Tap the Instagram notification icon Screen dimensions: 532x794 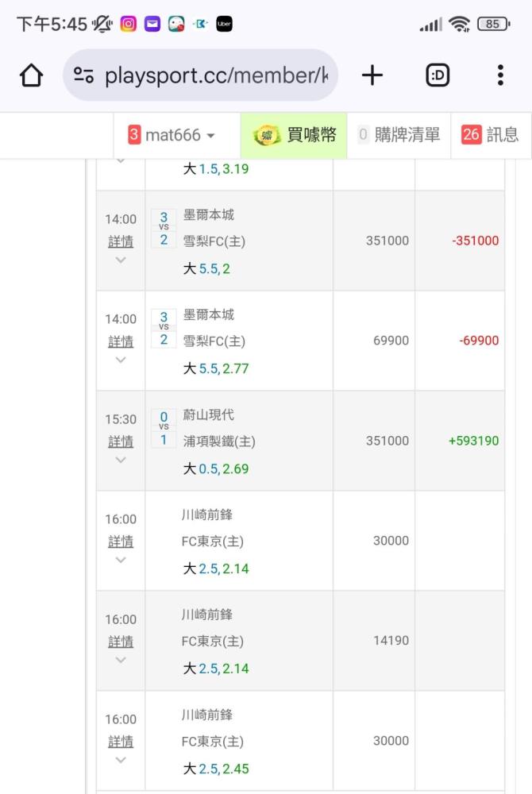129,24
